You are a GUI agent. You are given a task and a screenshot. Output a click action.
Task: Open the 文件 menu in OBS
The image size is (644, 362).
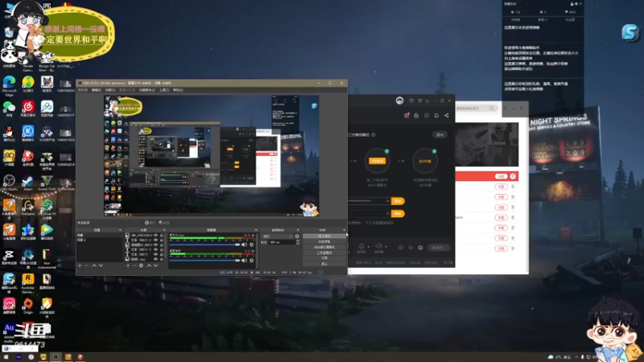click(x=83, y=90)
